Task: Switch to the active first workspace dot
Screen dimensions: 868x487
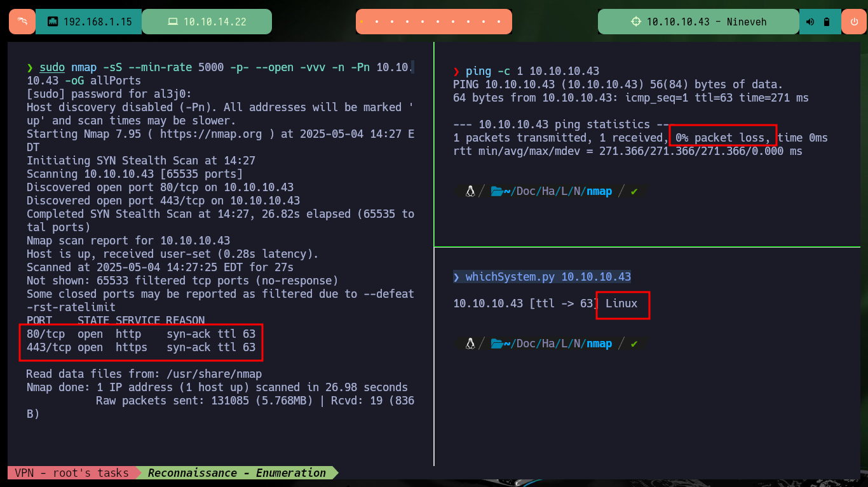Action: click(362, 22)
